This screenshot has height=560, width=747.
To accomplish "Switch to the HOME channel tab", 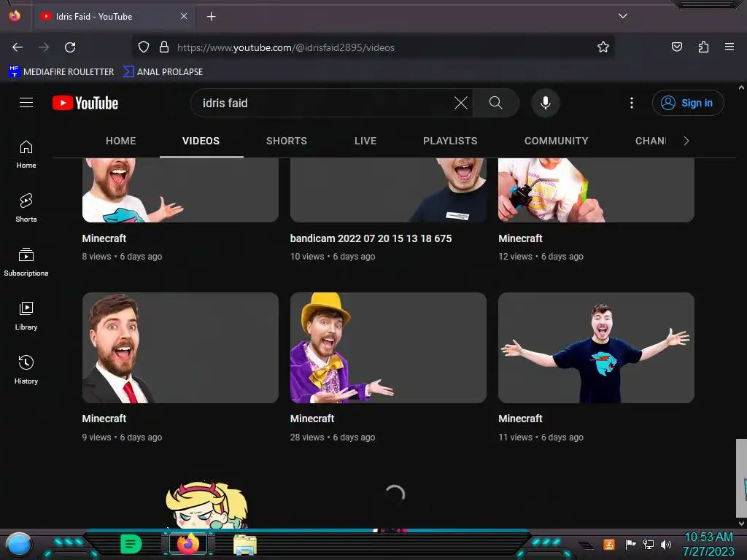I will point(121,141).
